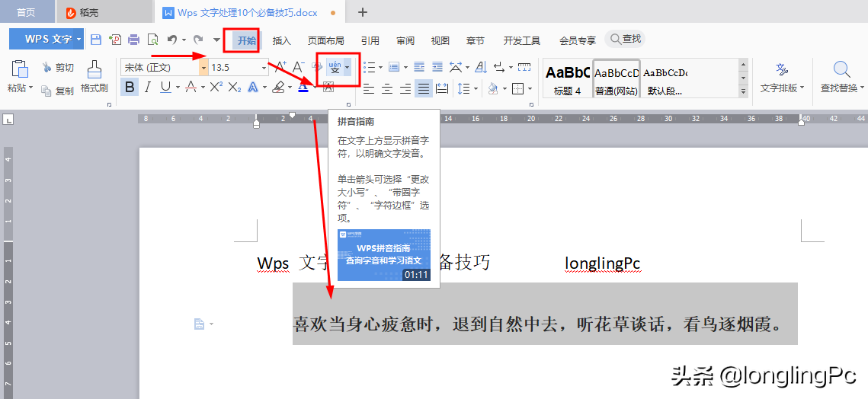Open the Chinese layout icon in paragraph group
This screenshot has width=868, height=399.
pyautogui.click(x=456, y=68)
